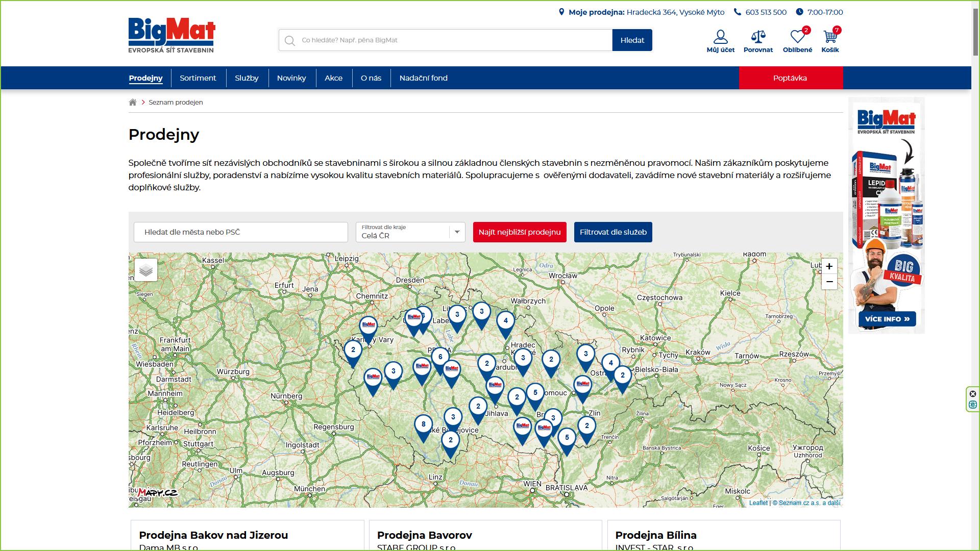Click the Leaflet attribution link
The image size is (980, 551).
click(758, 503)
